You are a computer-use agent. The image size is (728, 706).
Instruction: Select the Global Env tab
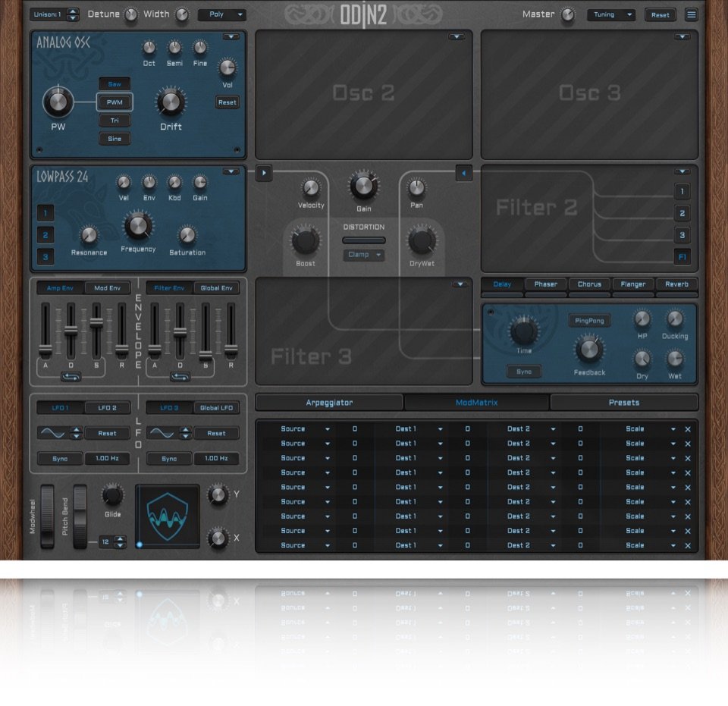(x=216, y=288)
